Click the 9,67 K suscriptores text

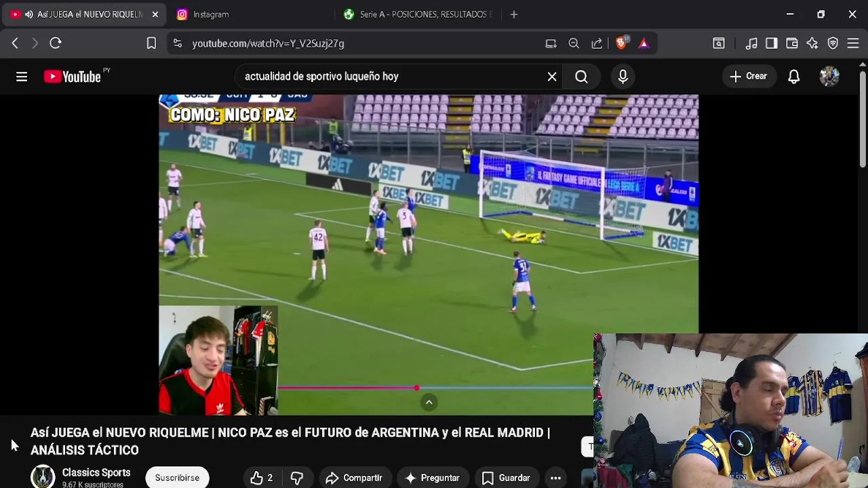[x=93, y=485]
